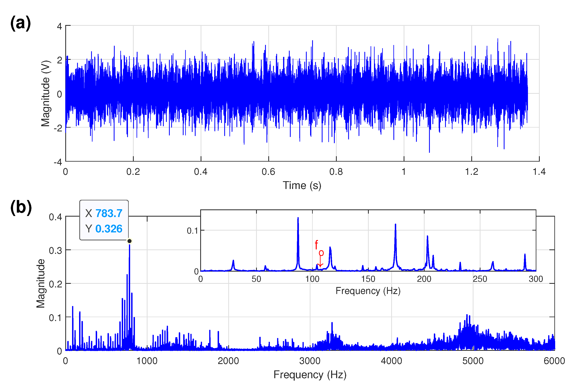Click the red arrow below f_o
This screenshot has height=392, width=581.
(x=320, y=262)
